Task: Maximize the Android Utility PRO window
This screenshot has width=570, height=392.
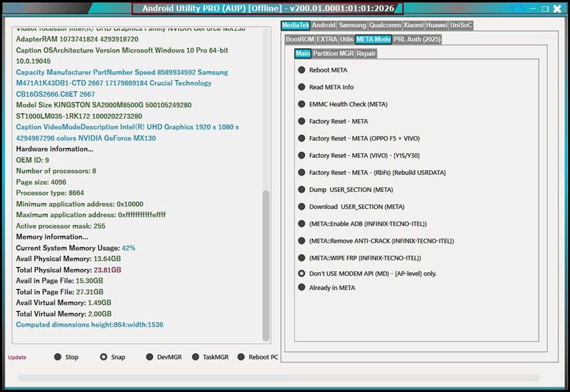Action: click(x=545, y=9)
